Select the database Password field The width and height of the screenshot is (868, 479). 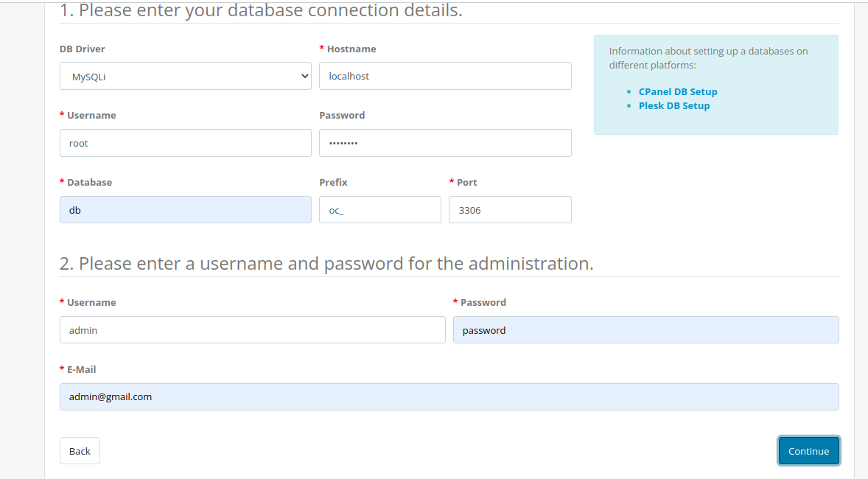[444, 143]
